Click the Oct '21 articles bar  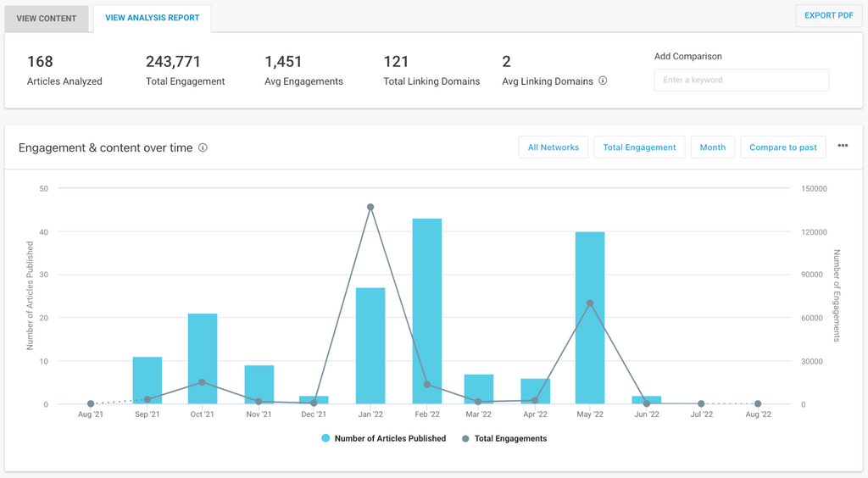(x=203, y=359)
